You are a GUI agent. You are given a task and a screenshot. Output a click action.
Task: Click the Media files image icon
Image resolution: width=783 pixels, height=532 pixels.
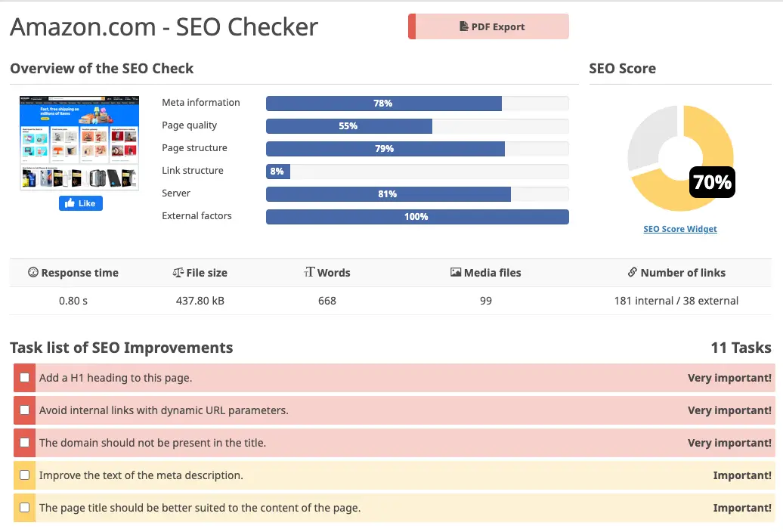click(x=457, y=273)
